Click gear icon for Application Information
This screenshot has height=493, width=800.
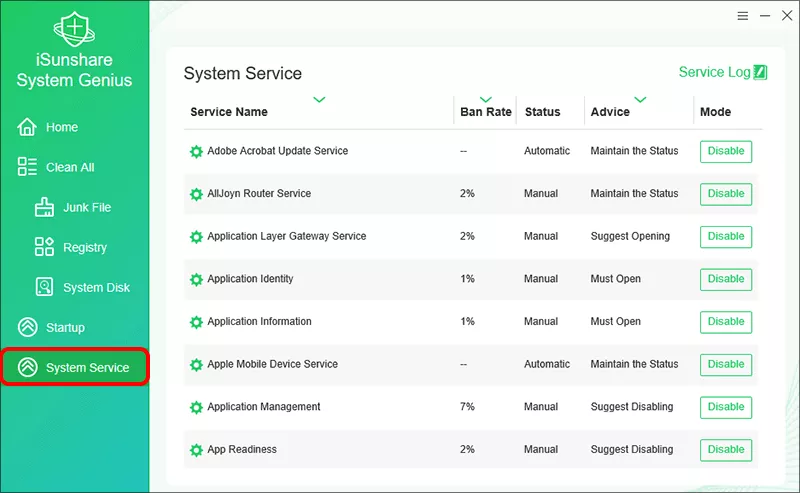point(196,322)
